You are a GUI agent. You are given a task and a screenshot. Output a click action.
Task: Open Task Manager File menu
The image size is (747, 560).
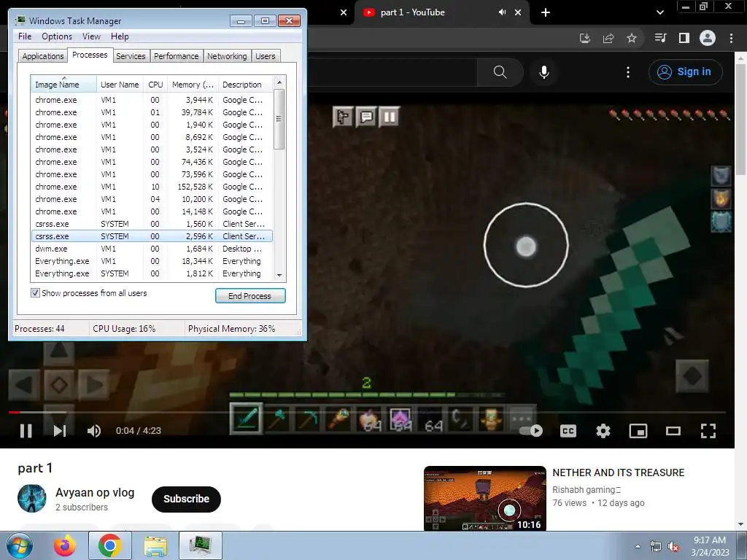(25, 36)
